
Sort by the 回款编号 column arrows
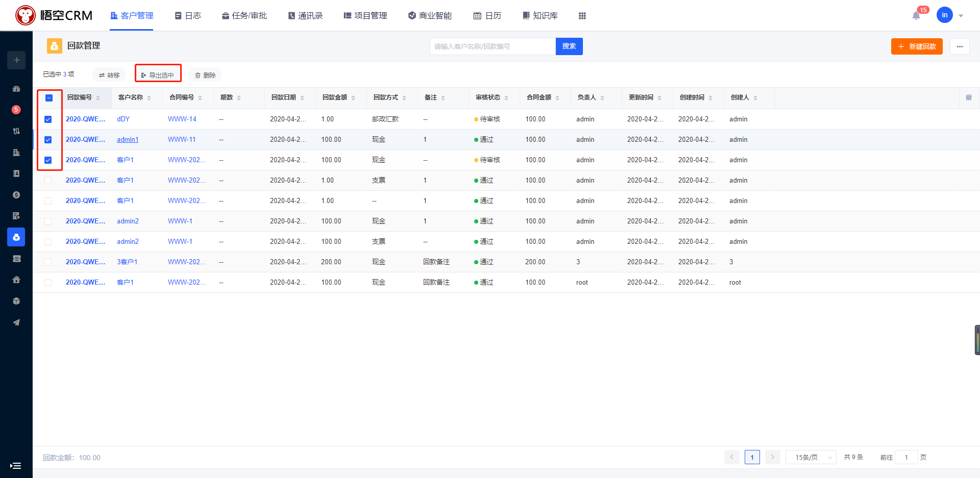(98, 98)
